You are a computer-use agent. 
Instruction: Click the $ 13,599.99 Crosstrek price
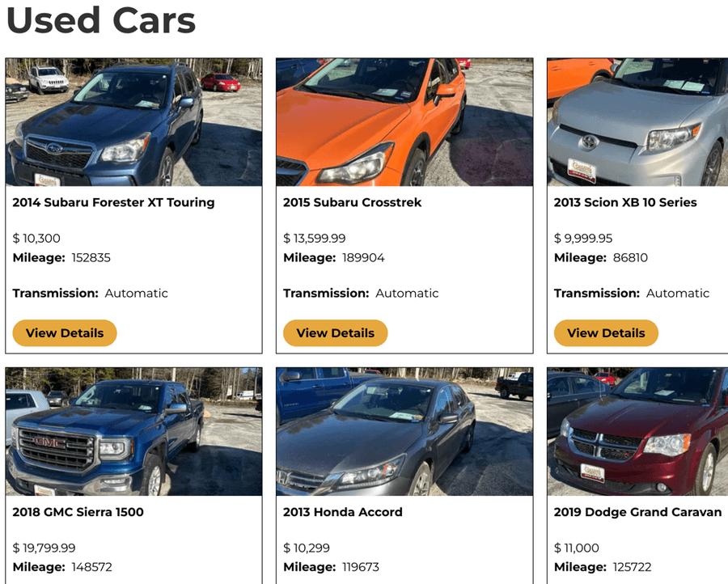coord(315,238)
